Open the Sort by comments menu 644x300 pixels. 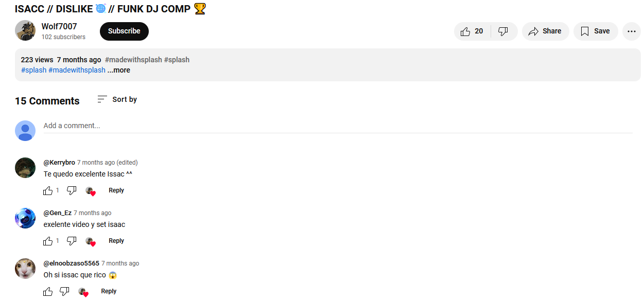click(x=117, y=99)
